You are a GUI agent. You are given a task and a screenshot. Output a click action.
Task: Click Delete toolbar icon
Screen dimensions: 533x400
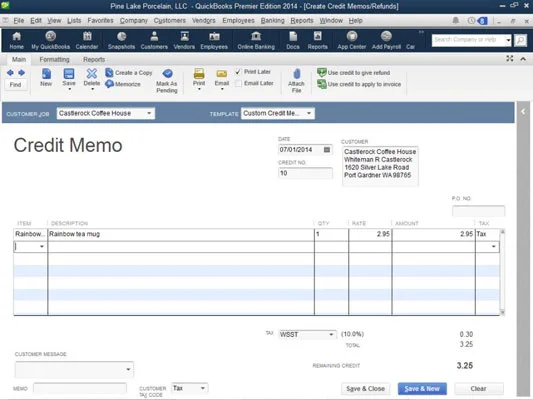(92, 78)
